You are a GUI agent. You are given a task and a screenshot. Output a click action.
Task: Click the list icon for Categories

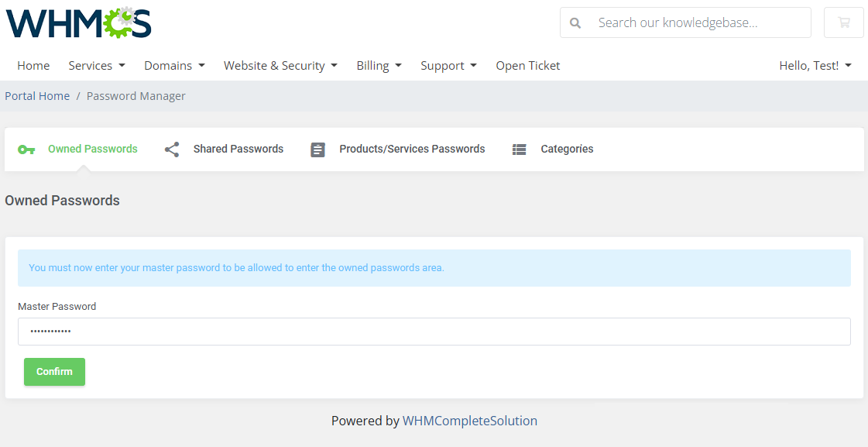[x=520, y=150]
